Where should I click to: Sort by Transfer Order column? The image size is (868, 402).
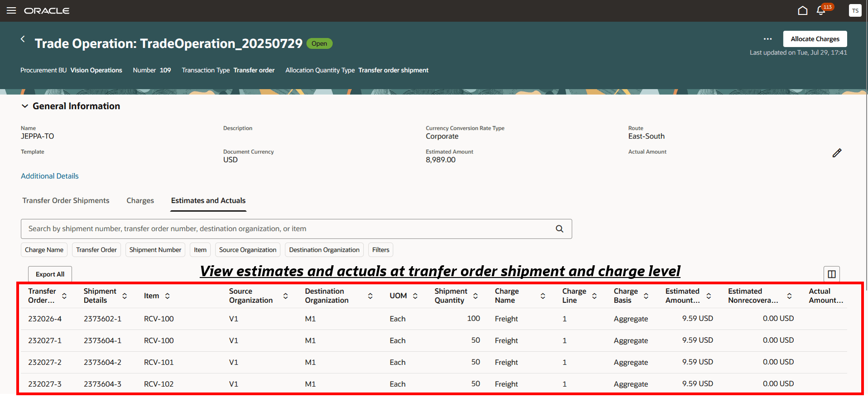[64, 296]
